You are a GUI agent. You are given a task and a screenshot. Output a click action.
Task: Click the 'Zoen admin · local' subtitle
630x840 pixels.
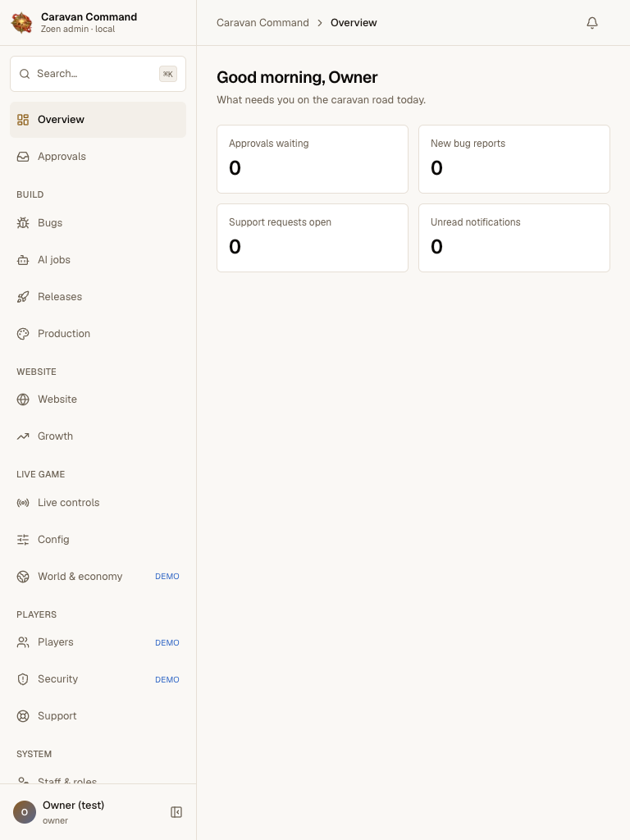[x=78, y=29]
